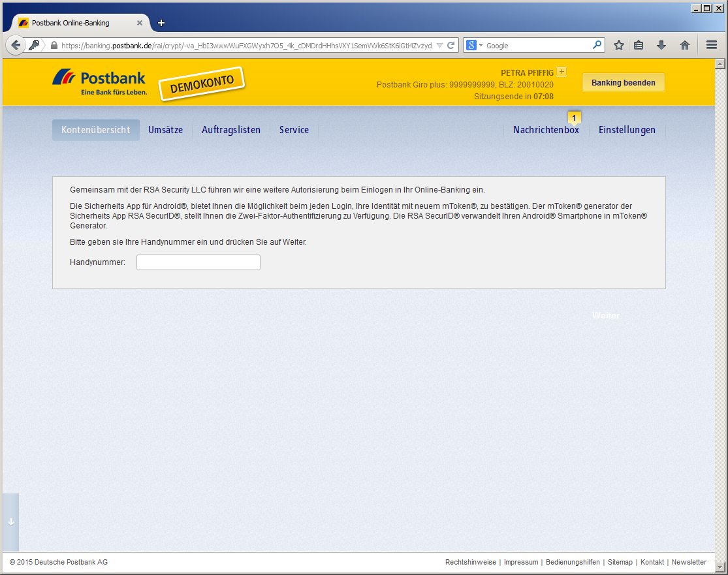Screen dimensions: 728x575
Task: Open a new tab with plus button
Action: [161, 23]
